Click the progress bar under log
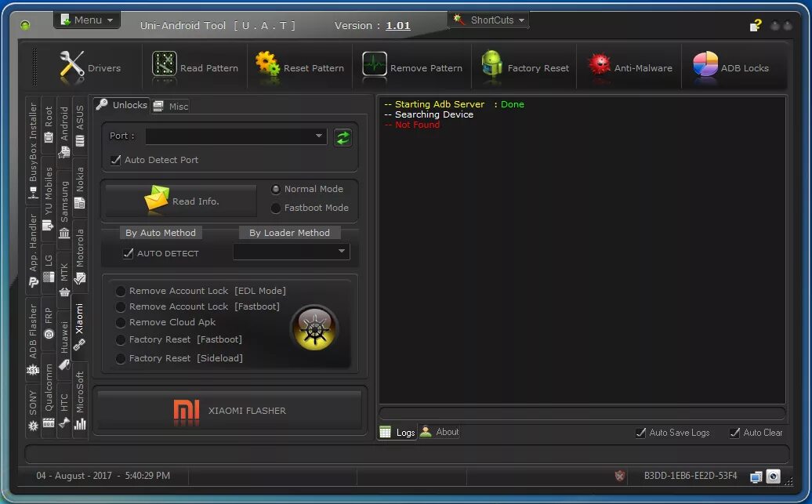The height and width of the screenshot is (504, 812). point(582,413)
